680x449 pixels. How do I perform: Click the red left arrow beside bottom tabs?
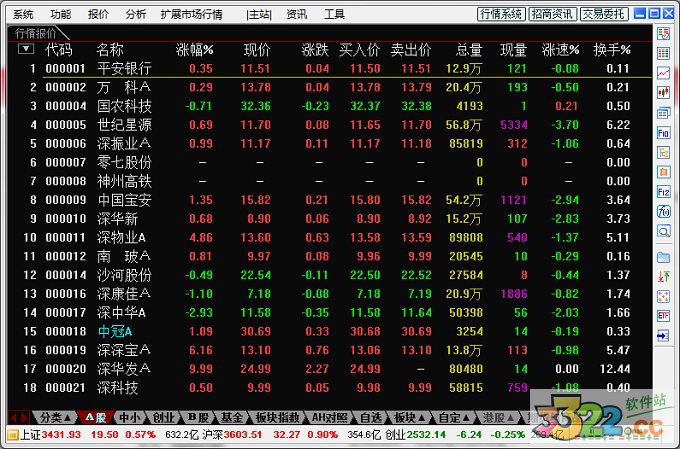tap(13, 418)
